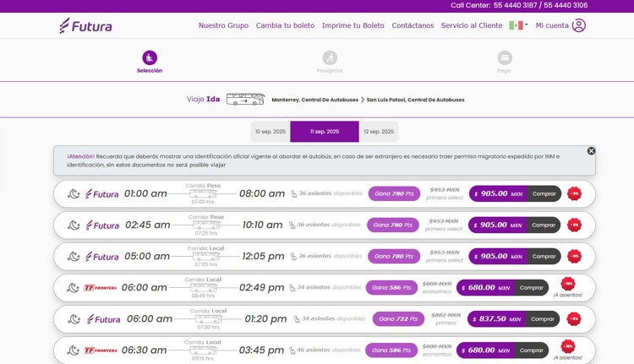Image resolution: width=634 pixels, height=364 pixels.
Task: Click Gana 722 Pts badge
Action: (x=398, y=318)
